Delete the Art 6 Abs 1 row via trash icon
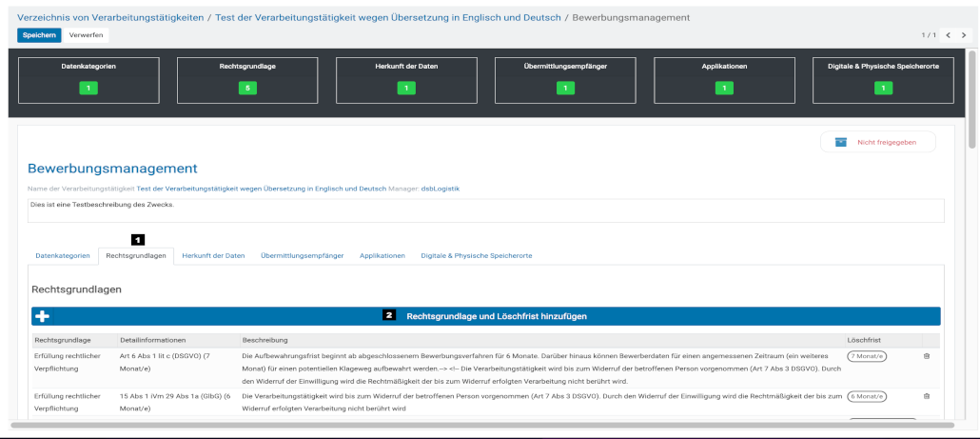Image resolution: width=980 pixels, height=439 pixels. coord(927,356)
